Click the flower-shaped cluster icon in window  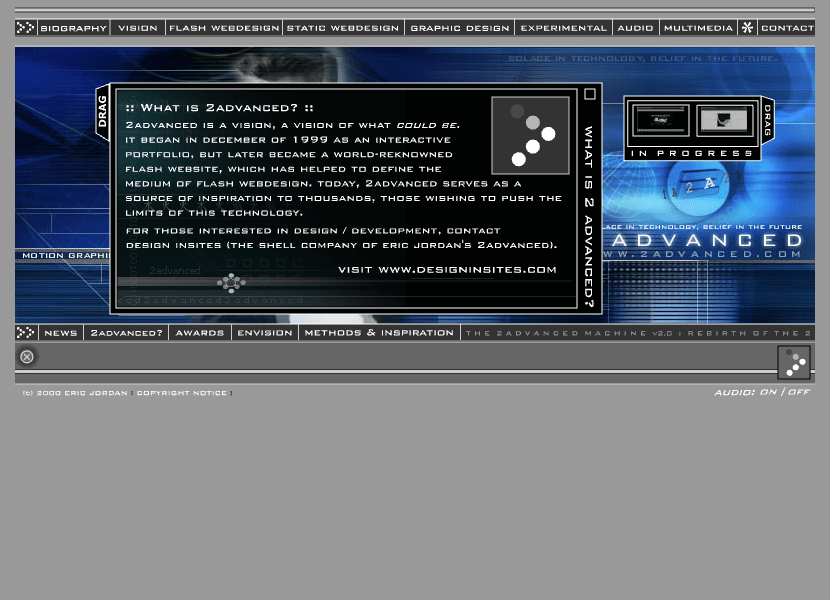tap(231, 283)
